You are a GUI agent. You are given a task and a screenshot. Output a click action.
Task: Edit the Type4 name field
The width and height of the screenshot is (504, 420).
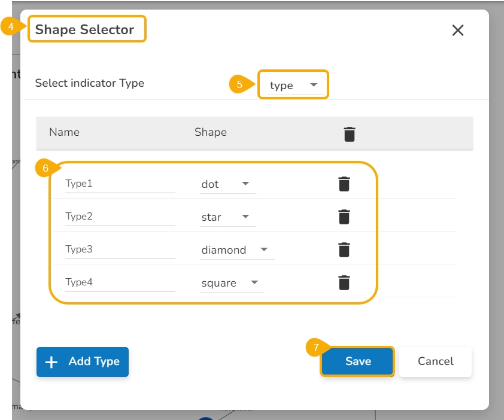click(120, 282)
